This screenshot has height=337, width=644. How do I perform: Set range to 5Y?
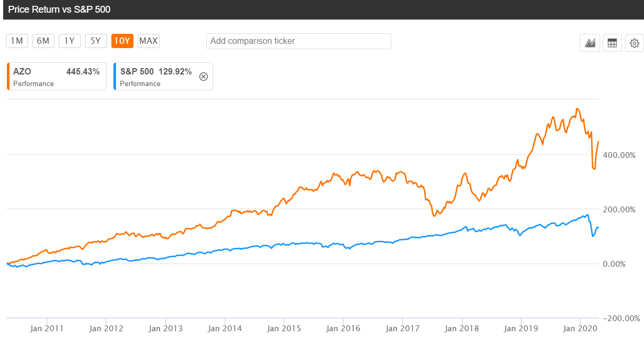click(96, 41)
